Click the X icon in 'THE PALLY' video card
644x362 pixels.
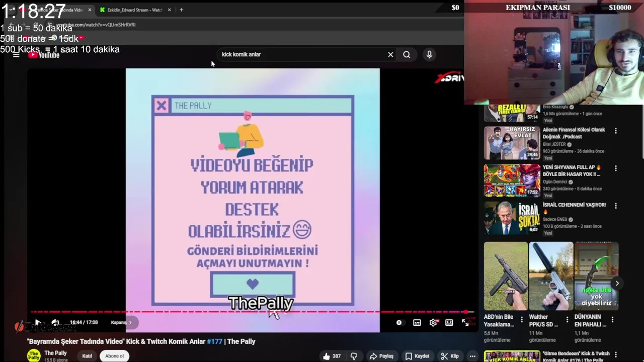(161, 106)
